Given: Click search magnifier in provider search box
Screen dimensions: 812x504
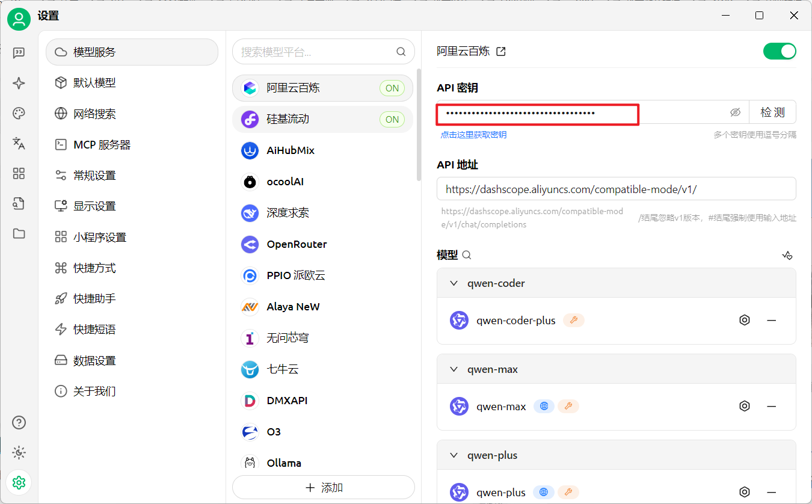Looking at the screenshot, I should point(401,52).
